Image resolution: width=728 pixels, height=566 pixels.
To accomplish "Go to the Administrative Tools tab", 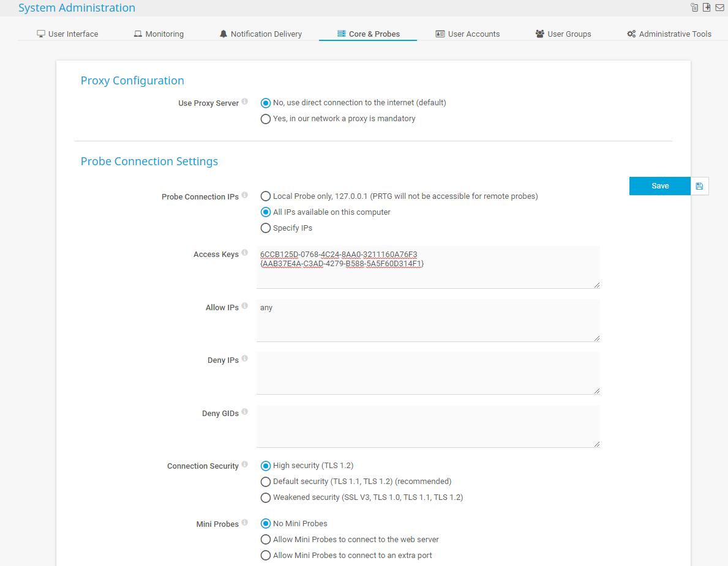I will click(x=669, y=34).
